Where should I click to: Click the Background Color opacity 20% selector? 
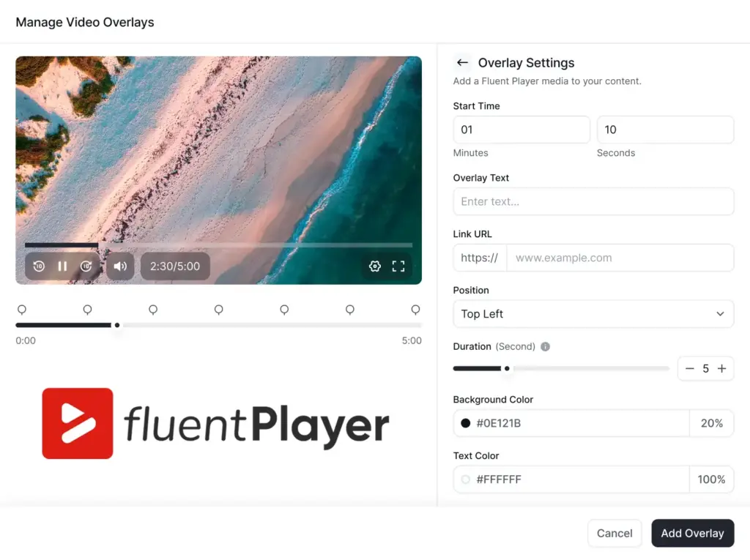click(711, 423)
